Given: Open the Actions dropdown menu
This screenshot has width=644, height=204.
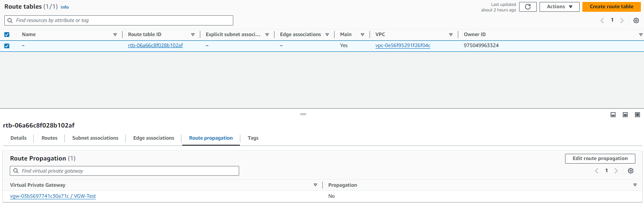Looking at the screenshot, I should [x=559, y=7].
